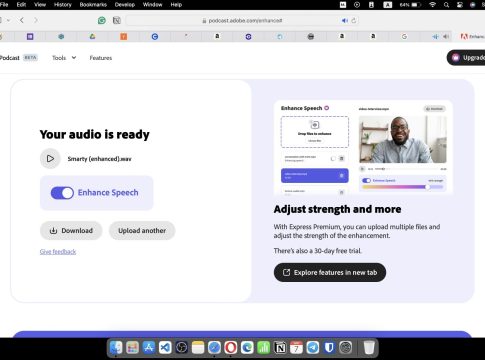The image size is (485, 360).
Task: Open the Bookmarks menu
Action: (x=93, y=5)
